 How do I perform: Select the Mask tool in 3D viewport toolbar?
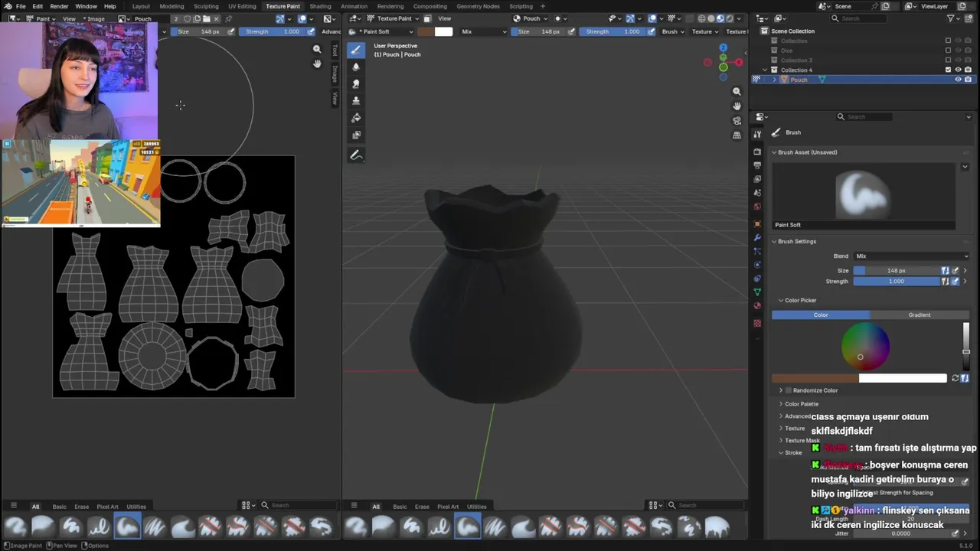tap(356, 135)
